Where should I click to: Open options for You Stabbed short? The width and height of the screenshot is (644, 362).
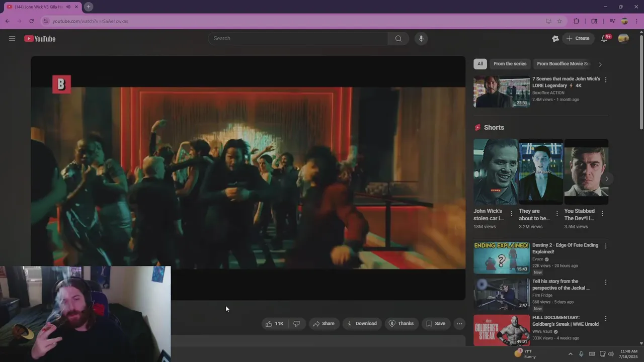pyautogui.click(x=602, y=214)
